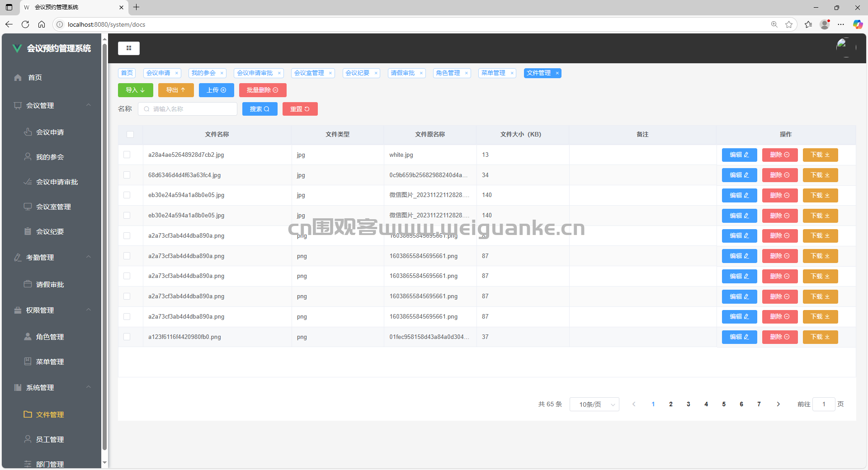Screen dimensions: 868x470
Task: Switch to the 角色管理 tab tag
Action: point(448,73)
